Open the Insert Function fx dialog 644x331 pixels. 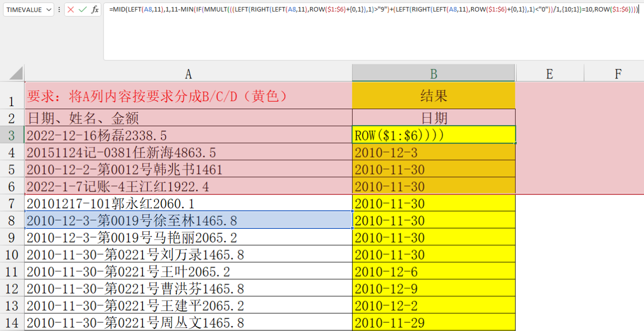(x=95, y=10)
